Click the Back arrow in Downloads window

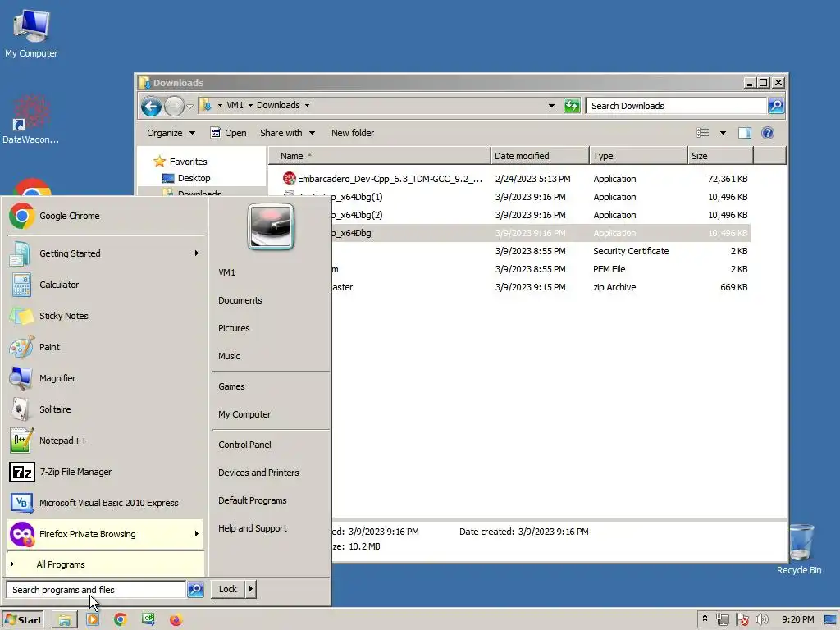click(152, 106)
